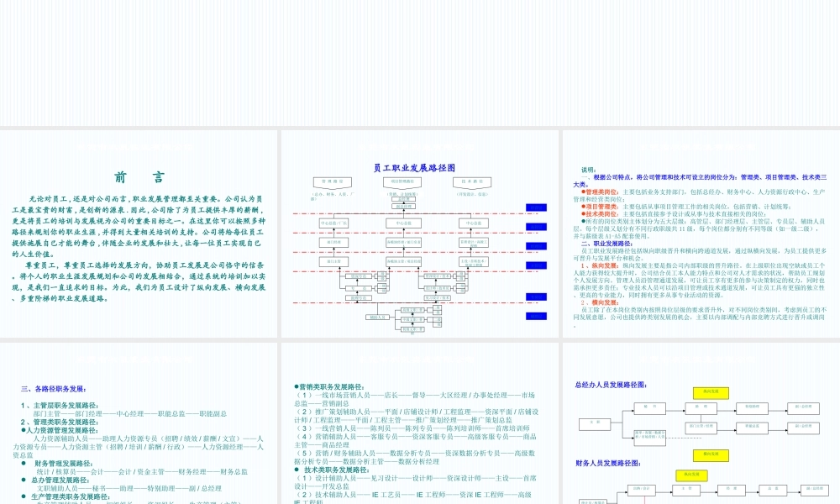This screenshot has width=840, height=504.
Task: Click the yellow 纵向发展 box
Action: (711, 393)
